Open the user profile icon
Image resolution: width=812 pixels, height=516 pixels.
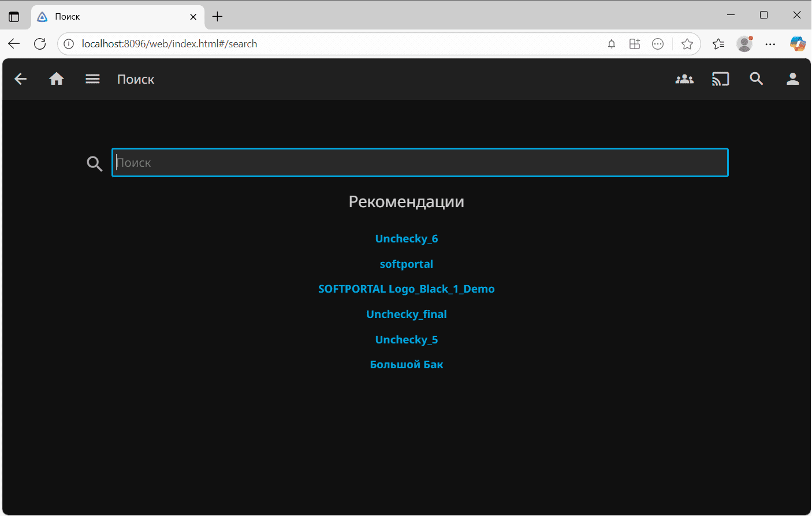792,79
